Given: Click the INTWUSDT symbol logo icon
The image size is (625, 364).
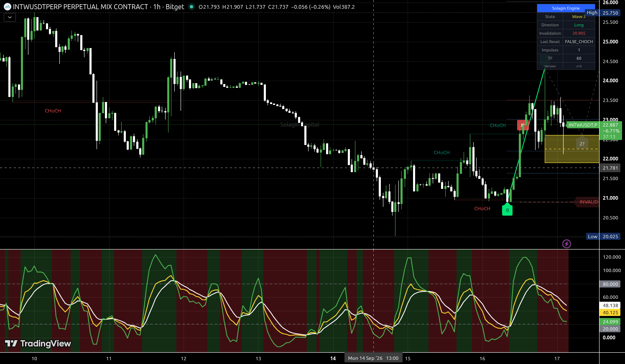Looking at the screenshot, I should [x=8, y=7].
